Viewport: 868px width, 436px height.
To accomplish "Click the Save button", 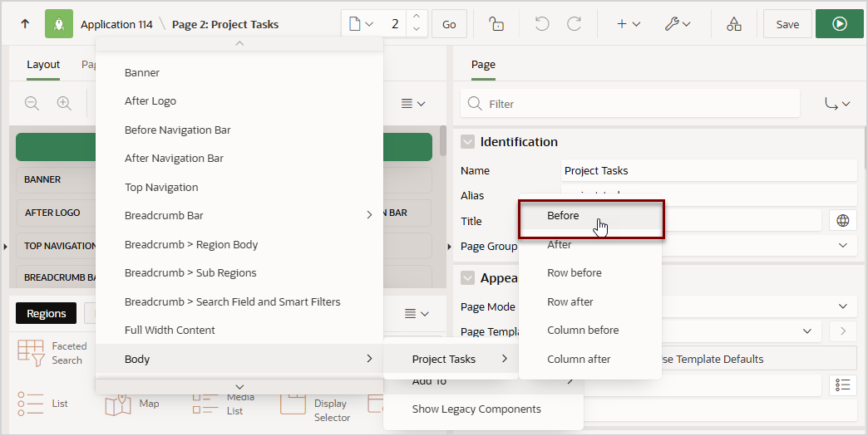I will coord(787,24).
